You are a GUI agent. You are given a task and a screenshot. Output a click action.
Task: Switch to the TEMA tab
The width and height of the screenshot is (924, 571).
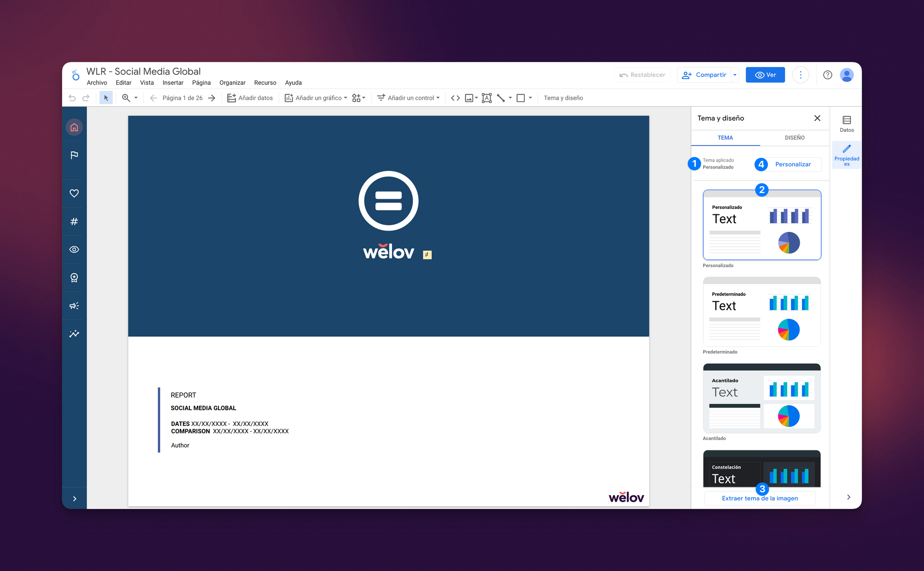click(x=725, y=138)
